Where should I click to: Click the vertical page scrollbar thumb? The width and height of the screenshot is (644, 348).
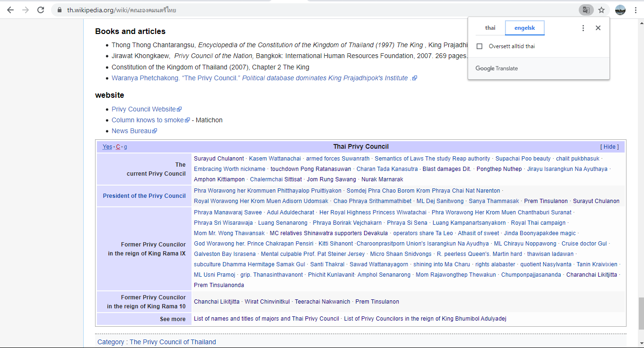tap(641, 313)
